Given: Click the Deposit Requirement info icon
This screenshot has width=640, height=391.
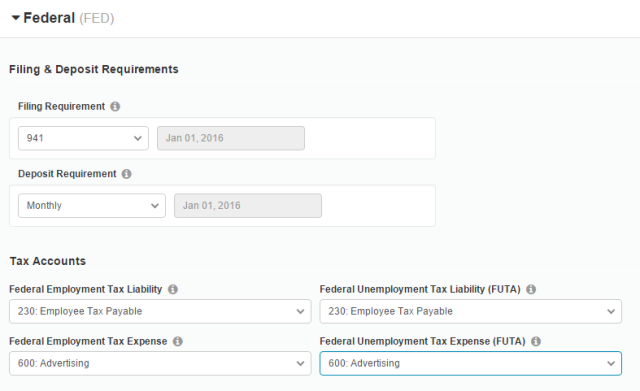Looking at the screenshot, I should pyautogui.click(x=127, y=174).
